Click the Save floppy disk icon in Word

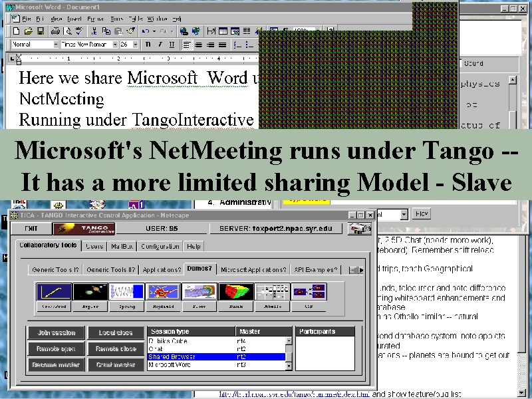(41, 31)
